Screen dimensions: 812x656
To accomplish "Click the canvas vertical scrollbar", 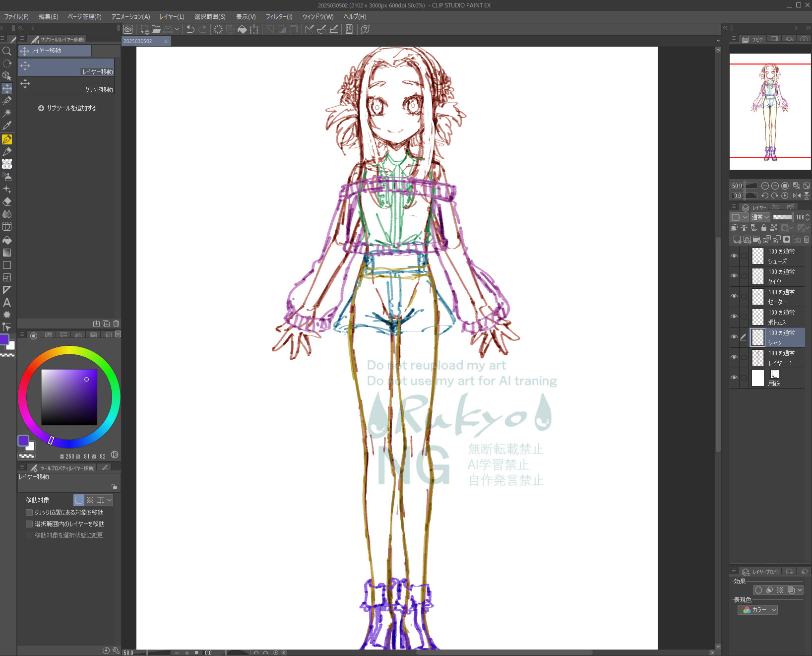I will tap(718, 345).
